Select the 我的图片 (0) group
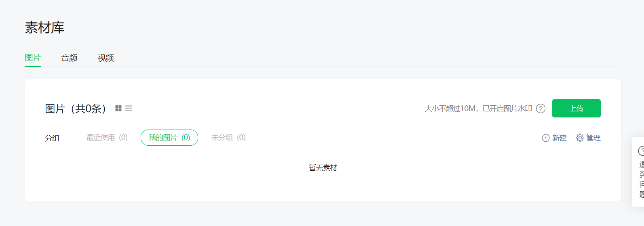 coord(169,138)
